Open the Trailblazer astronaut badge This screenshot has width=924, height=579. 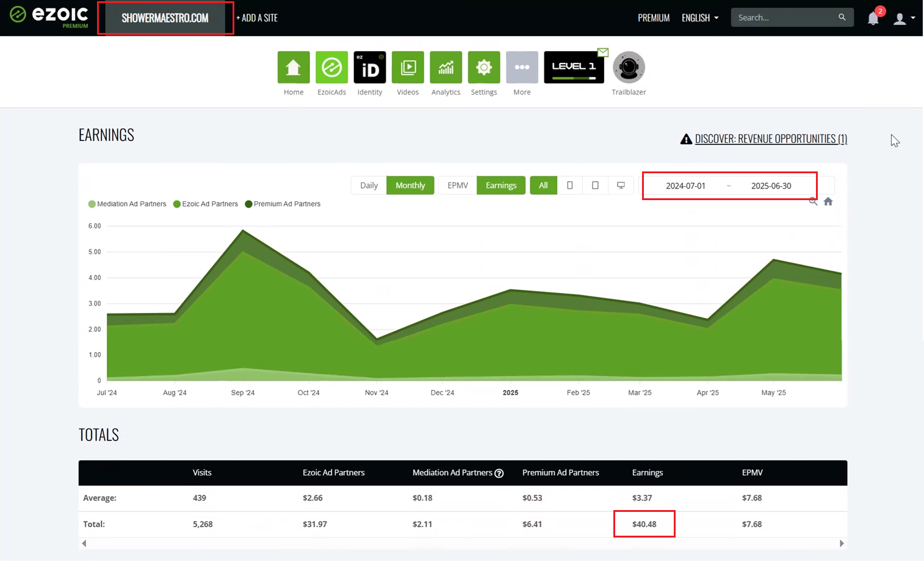coord(629,67)
